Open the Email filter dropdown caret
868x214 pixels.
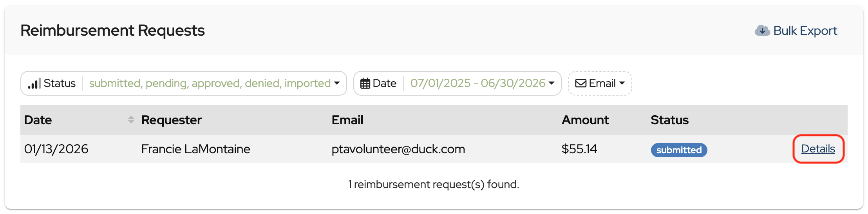pos(622,83)
